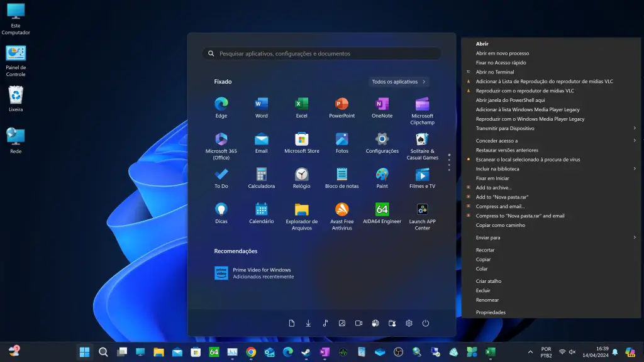The image size is (644, 362).
Task: Open Configurações from pinned apps
Action: [x=382, y=143]
